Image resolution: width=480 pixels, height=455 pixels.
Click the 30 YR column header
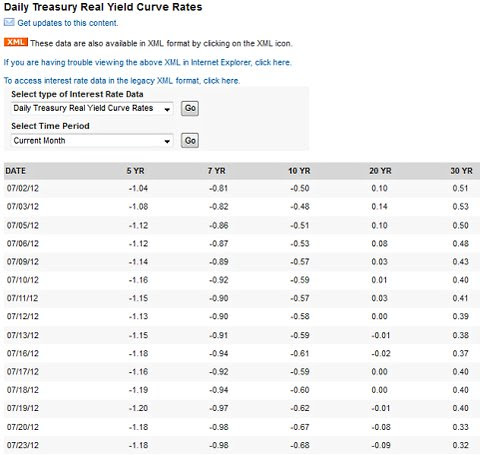[x=461, y=171]
